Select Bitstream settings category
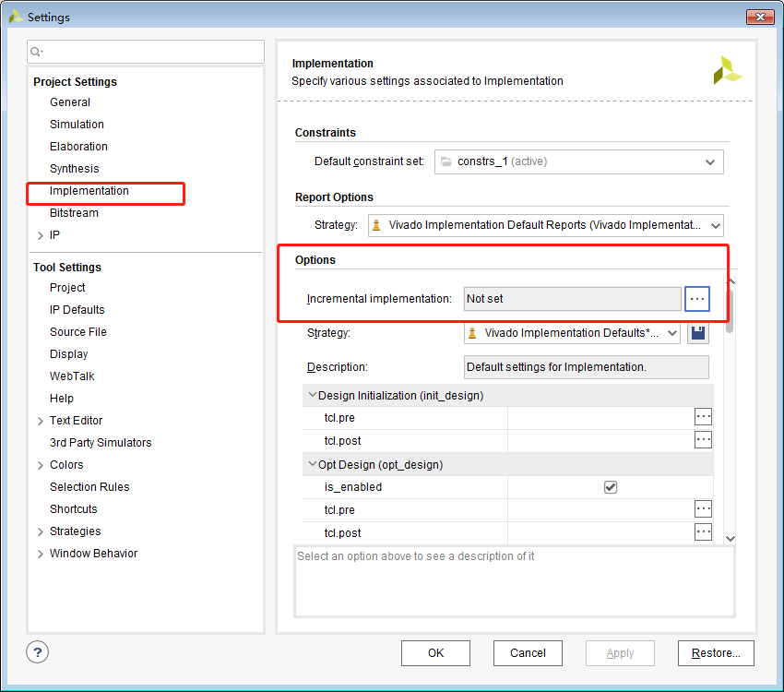Viewport: 784px width, 692px height. click(74, 213)
